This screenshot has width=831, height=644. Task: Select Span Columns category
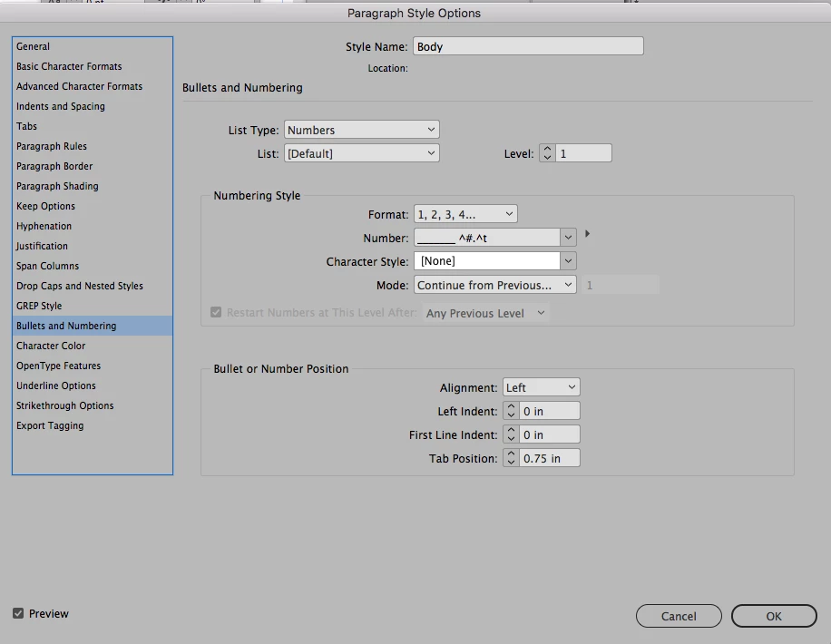tap(93, 266)
